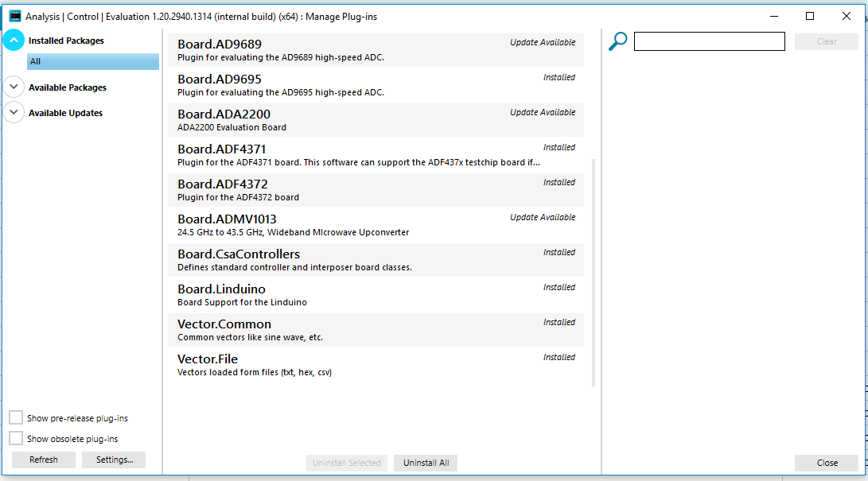Click 'Common vectors like sine wave' description
868x481 pixels.
point(250,337)
